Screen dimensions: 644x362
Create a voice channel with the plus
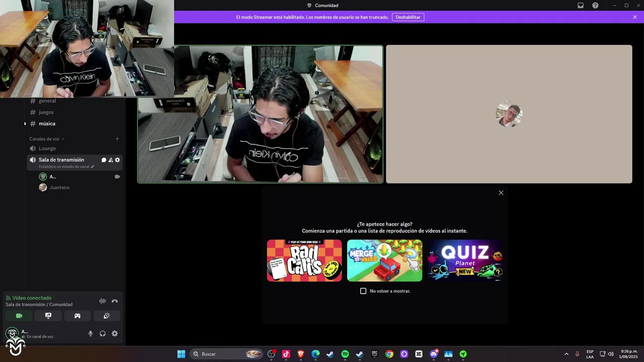pyautogui.click(x=117, y=139)
